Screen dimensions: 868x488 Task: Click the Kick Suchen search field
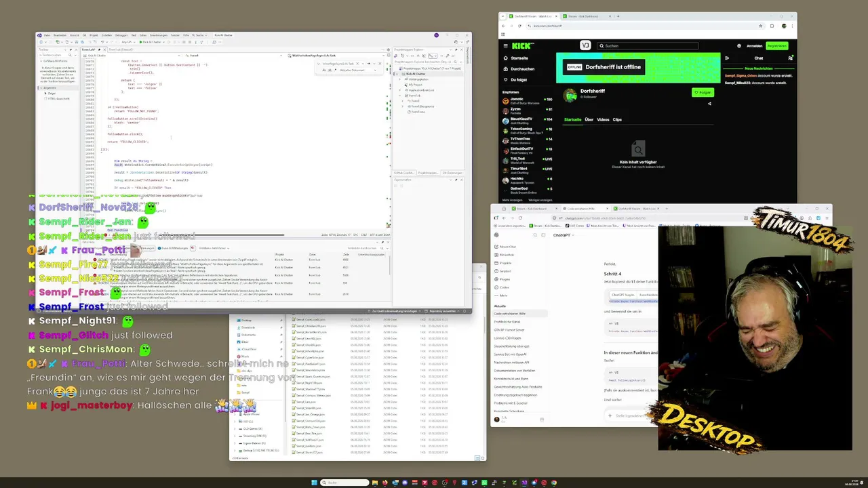[x=648, y=46]
